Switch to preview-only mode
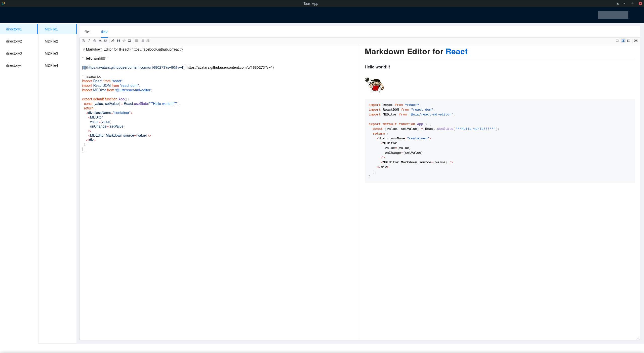 [629, 41]
